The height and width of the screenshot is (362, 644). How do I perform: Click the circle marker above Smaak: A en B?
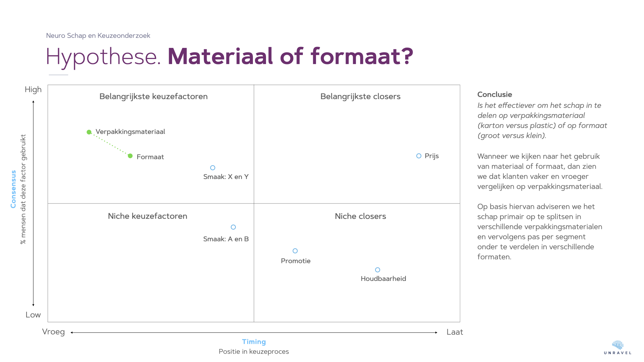click(x=233, y=227)
